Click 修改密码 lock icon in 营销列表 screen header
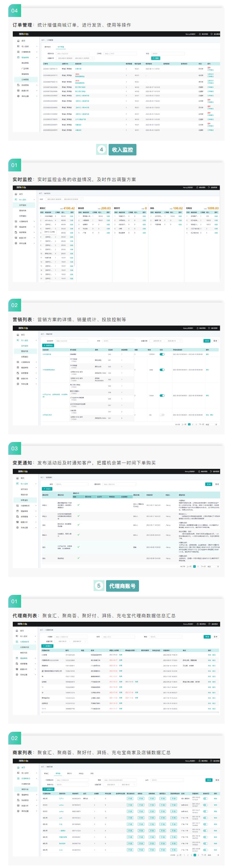The height and width of the screenshot is (868, 231). 198,328
